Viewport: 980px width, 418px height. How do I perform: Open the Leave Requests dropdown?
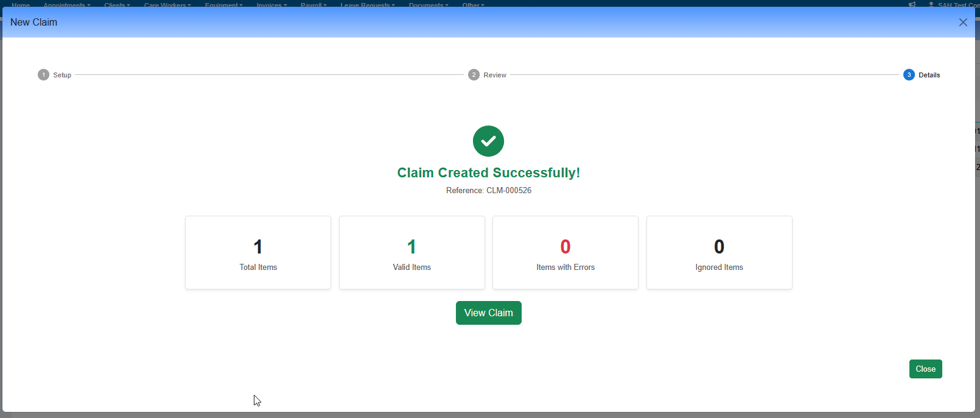[367, 4]
